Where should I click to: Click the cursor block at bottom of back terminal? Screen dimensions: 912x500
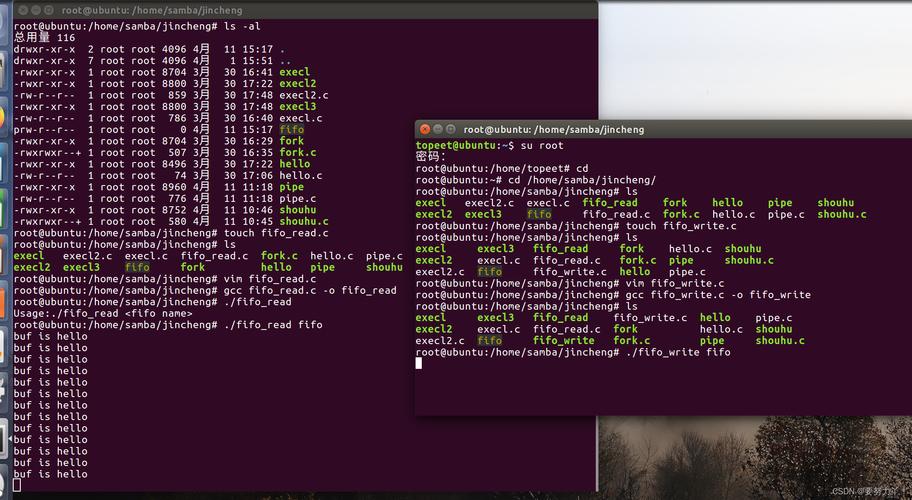17,485
